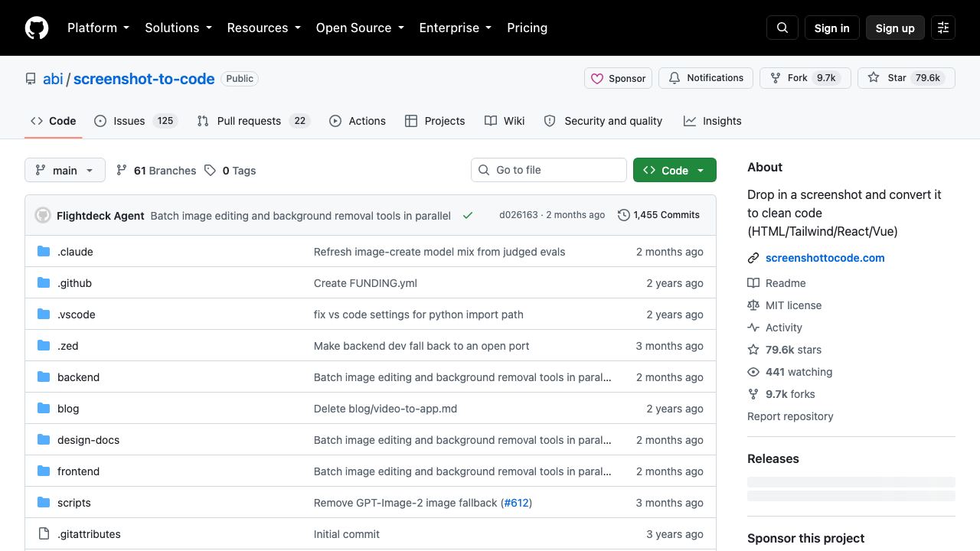Open 'Delete blog/video-to-app.md' commit message
Screen dimensions: 980x551
[385, 409]
